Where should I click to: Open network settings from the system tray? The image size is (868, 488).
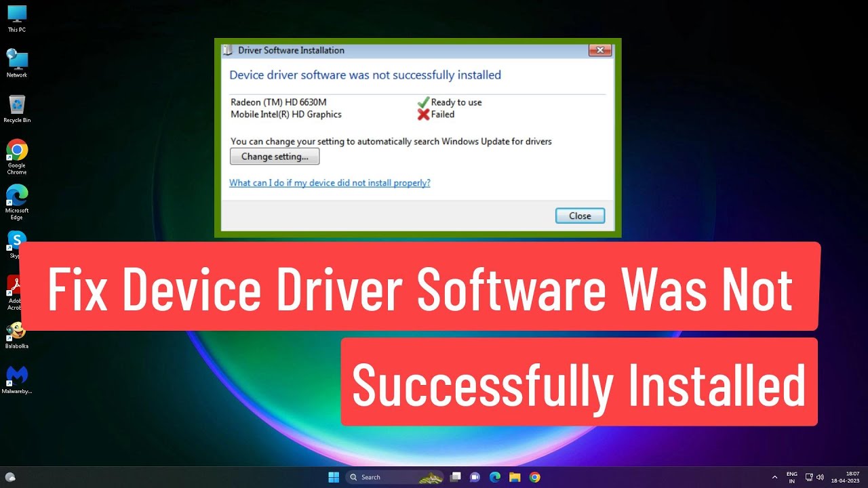[809, 477]
